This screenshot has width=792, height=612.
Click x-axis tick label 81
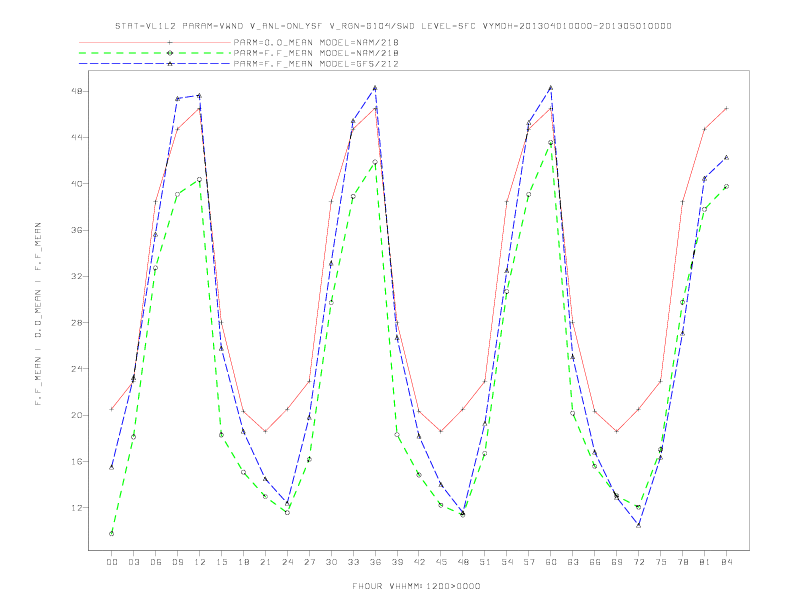[705, 562]
